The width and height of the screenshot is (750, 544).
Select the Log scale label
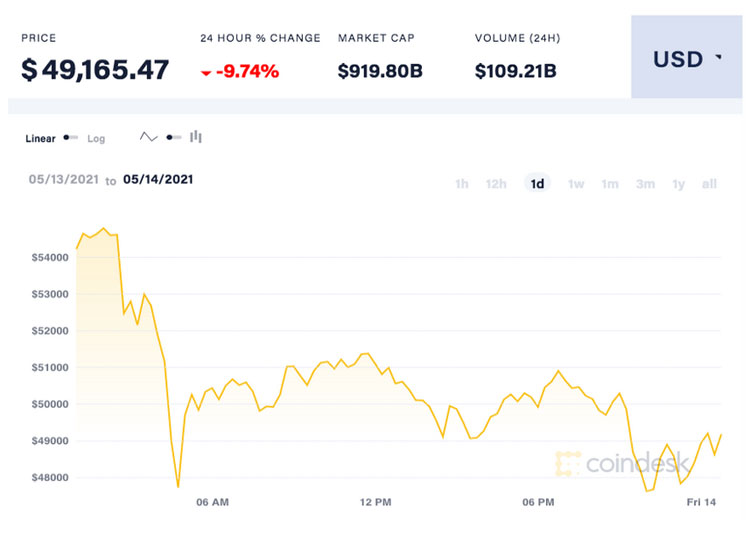click(x=96, y=139)
